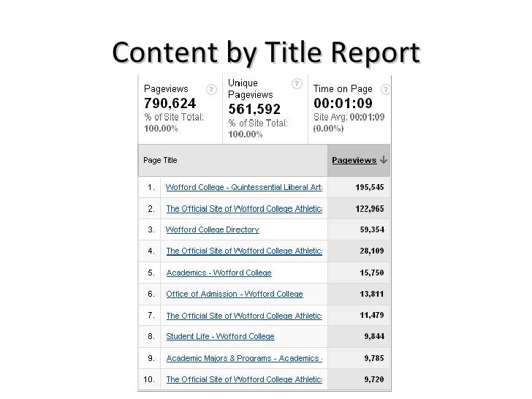This screenshot has width=532, height=399.
Task: Open Wofford College - Quintessential Liberal Arts link
Action: [244, 187]
